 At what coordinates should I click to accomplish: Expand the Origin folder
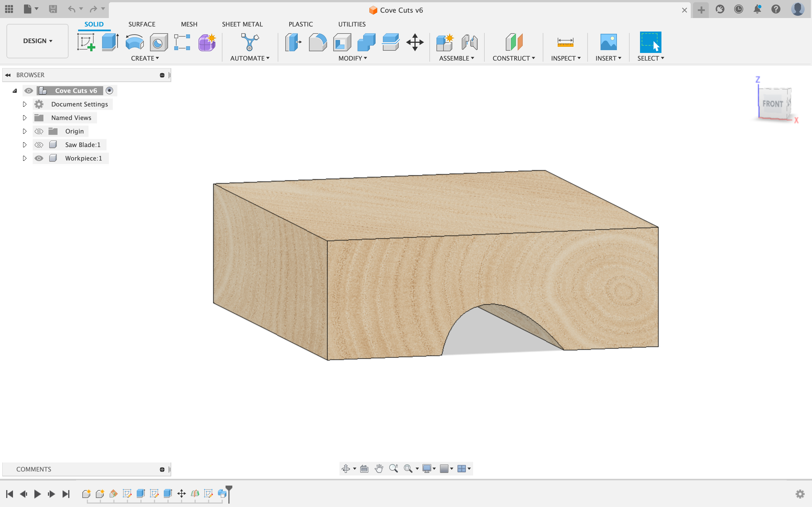coord(23,131)
